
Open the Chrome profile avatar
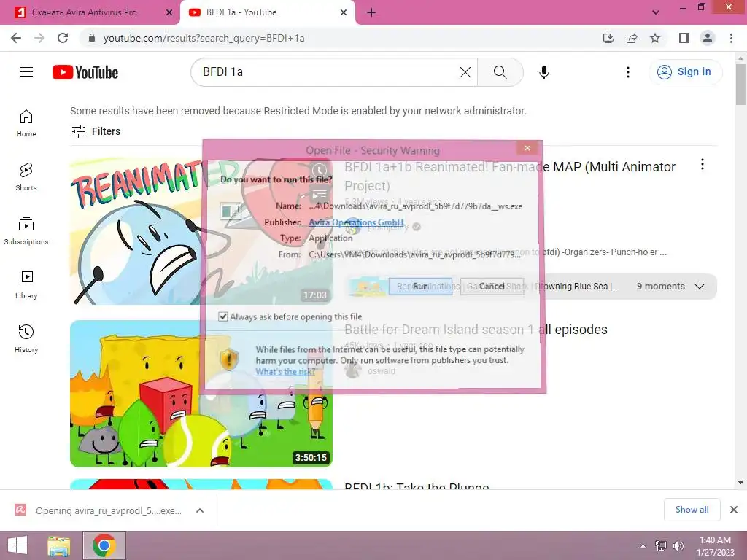coord(708,38)
